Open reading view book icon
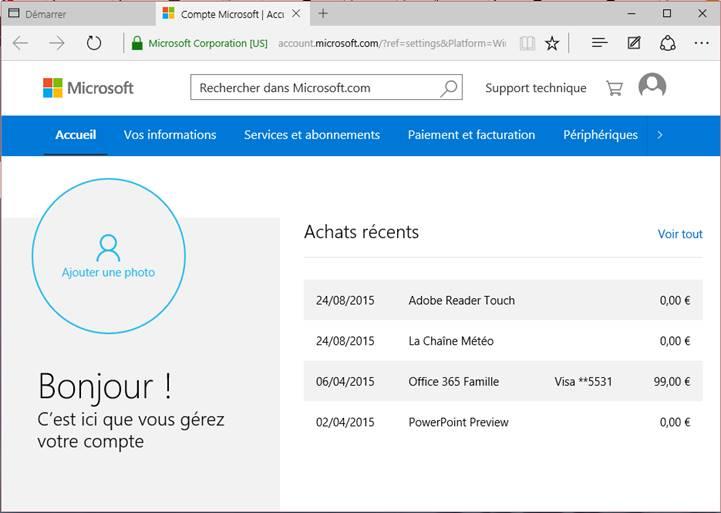 click(527, 44)
